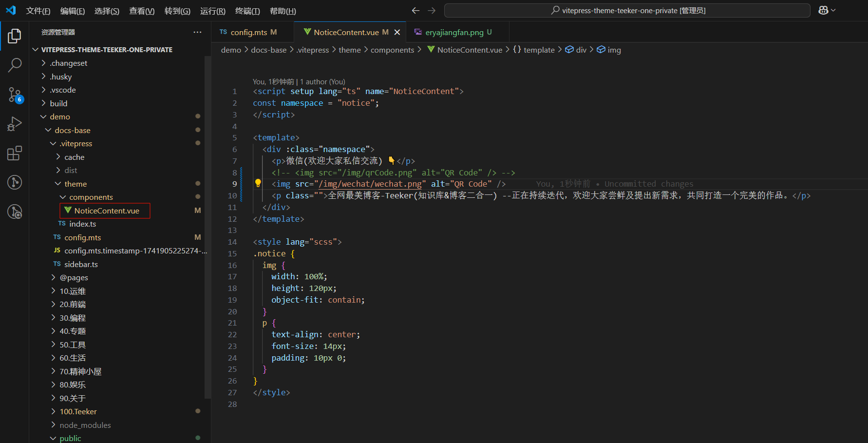
Task: Open the Run and Debug view
Action: (15, 124)
